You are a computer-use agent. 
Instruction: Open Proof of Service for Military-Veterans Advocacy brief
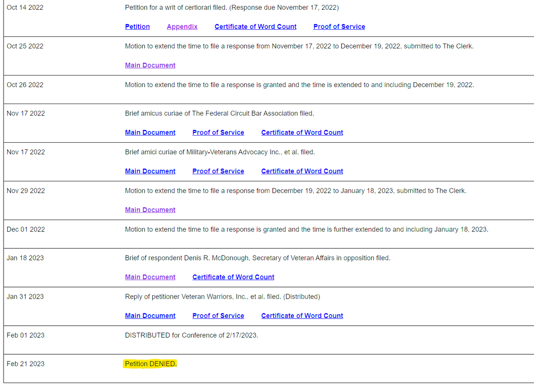click(218, 171)
